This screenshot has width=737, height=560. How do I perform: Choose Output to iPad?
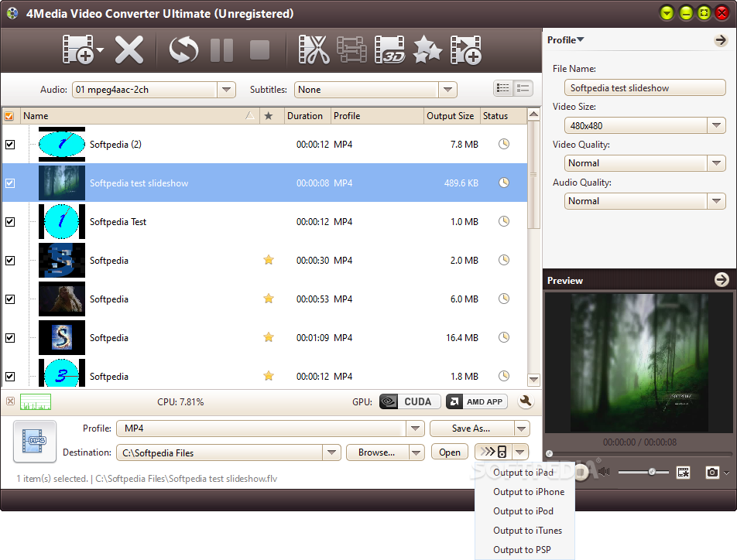[523, 472]
